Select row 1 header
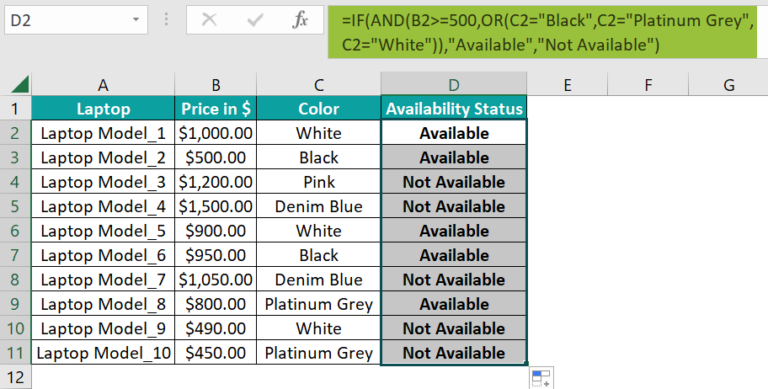The height and width of the screenshot is (389, 768). [15, 108]
